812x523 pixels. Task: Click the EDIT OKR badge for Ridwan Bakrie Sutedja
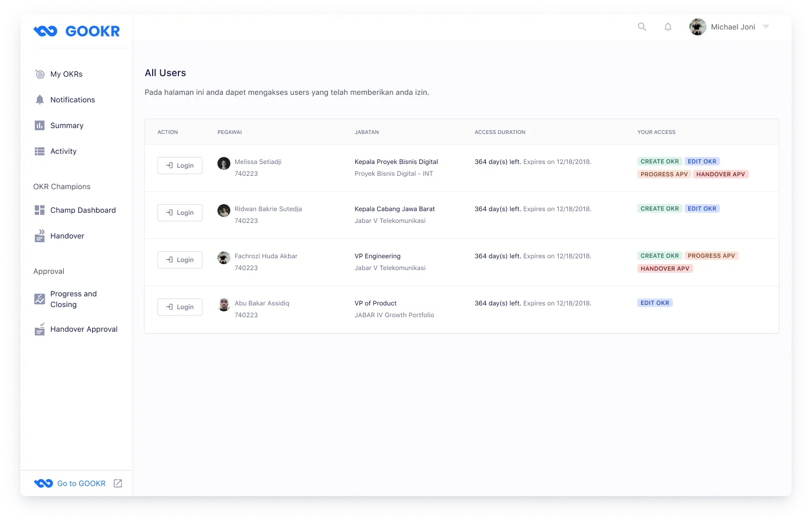[702, 208]
